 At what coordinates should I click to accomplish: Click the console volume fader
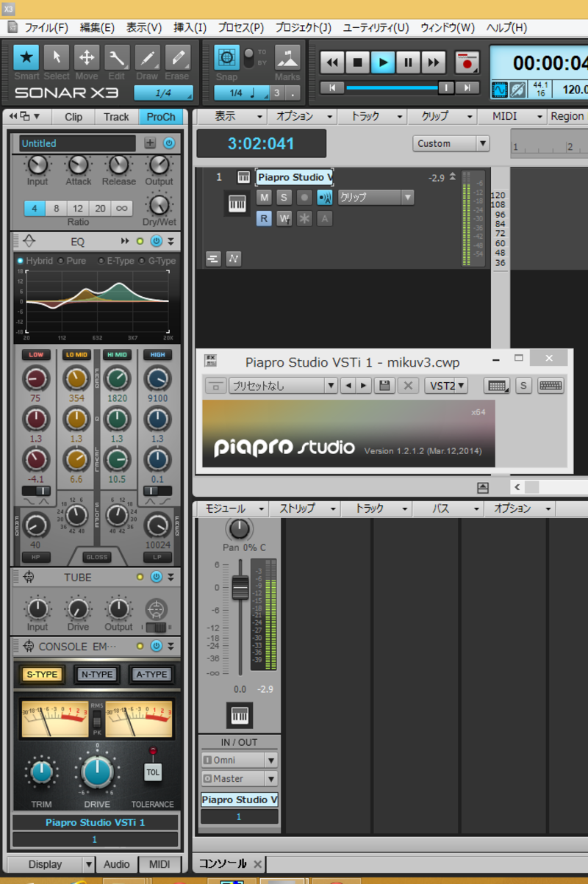[240, 588]
